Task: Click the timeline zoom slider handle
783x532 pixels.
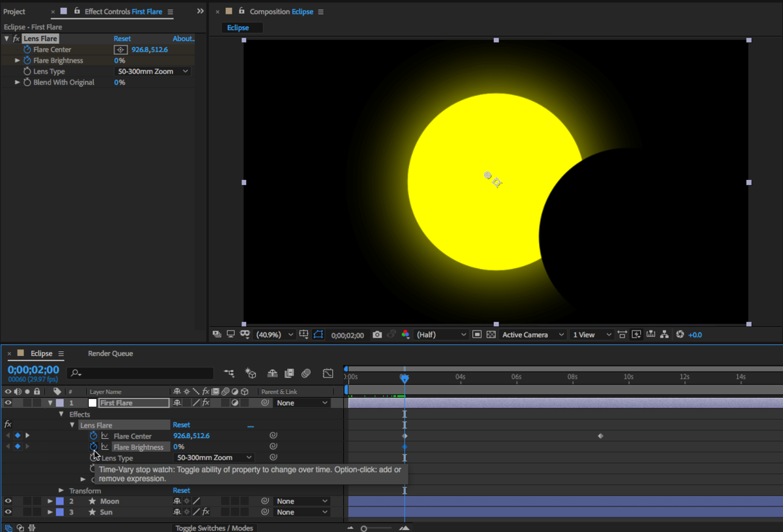Action: click(x=364, y=528)
